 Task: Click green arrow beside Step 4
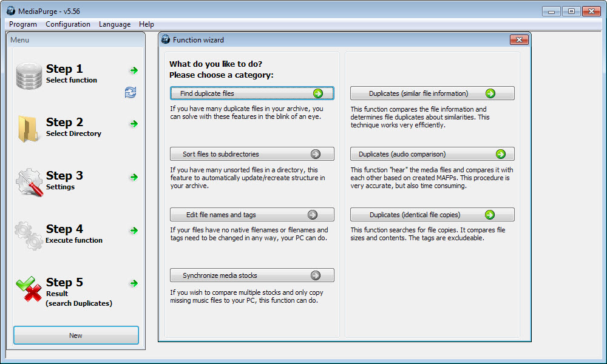point(134,231)
